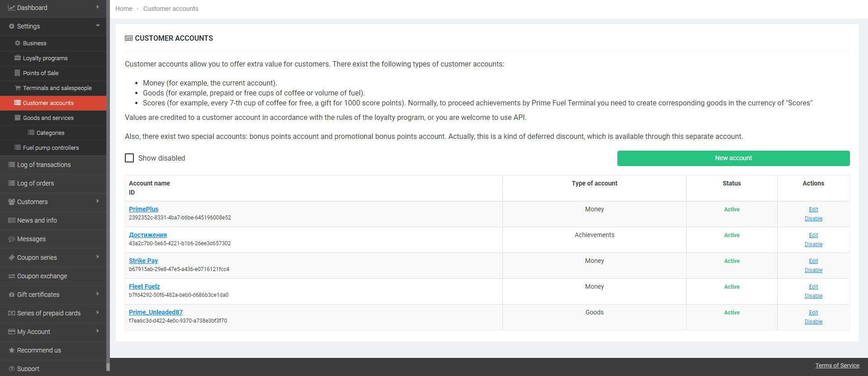Click the Customers people icon

coord(12,202)
